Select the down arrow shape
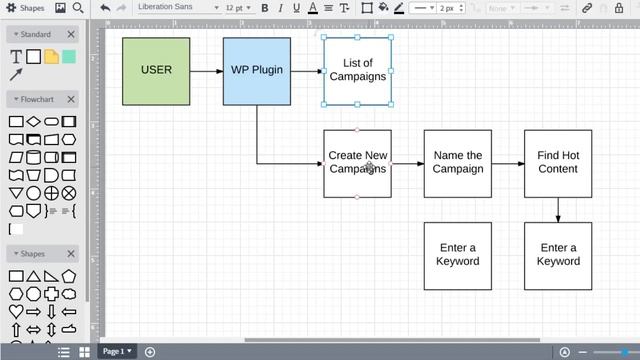The image size is (640, 360). [51, 311]
